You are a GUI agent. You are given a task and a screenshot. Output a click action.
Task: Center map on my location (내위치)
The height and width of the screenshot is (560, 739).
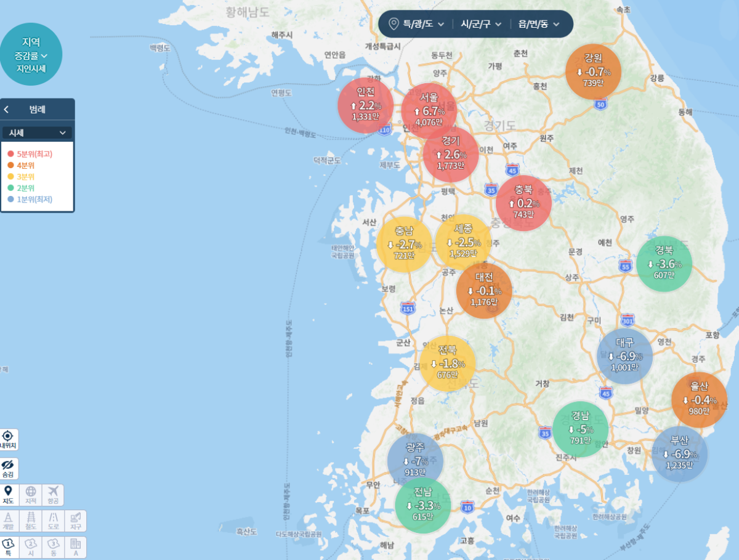8,439
